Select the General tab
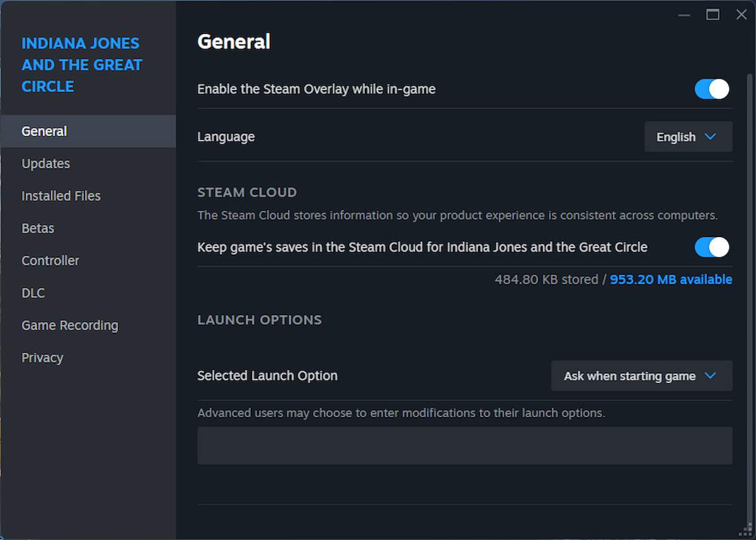The width and height of the screenshot is (756, 540). pos(43,131)
